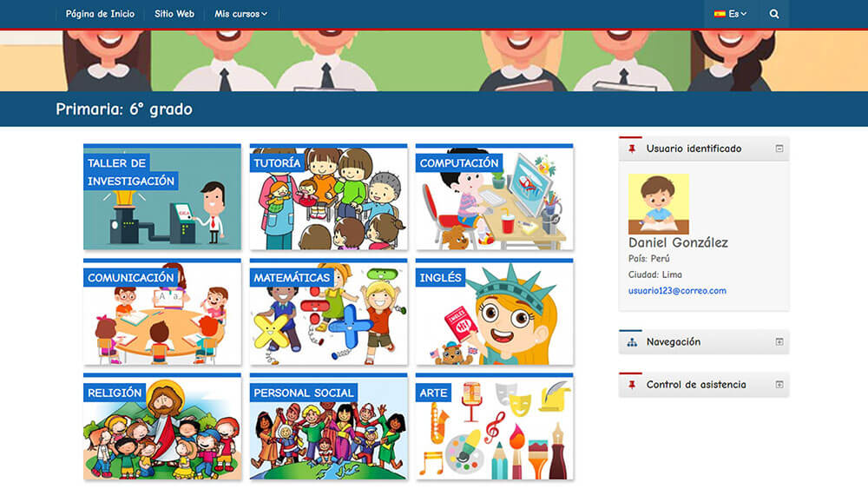
Task: Click the pin icon beside Control de asistencia
Action: click(x=632, y=384)
